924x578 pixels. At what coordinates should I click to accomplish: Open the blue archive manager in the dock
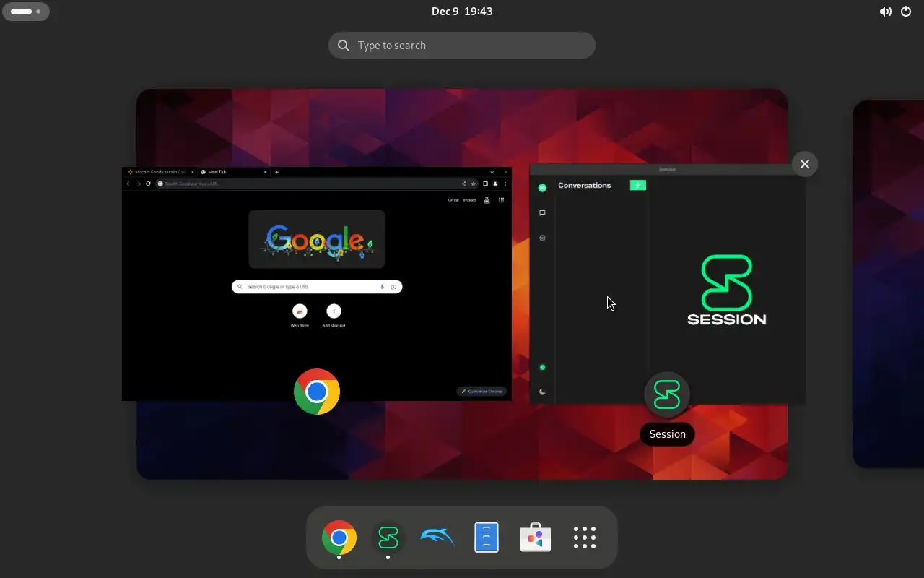(487, 538)
